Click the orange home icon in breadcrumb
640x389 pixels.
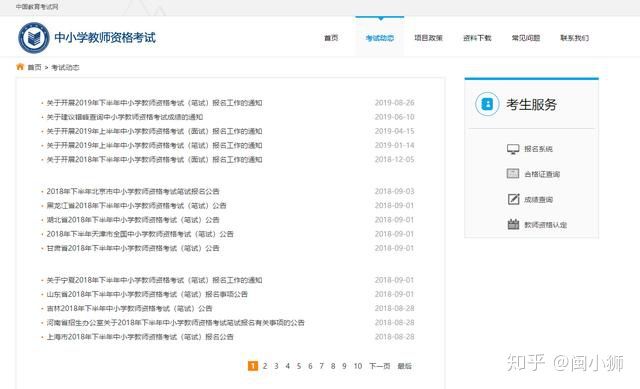(x=20, y=67)
